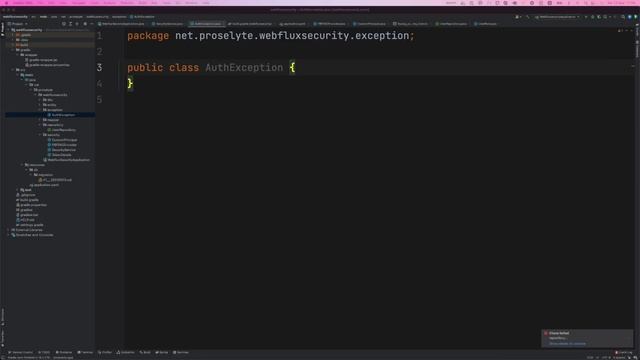Screen dimensions: 640x360
Task: Open settings.gradle file in project tree
Action: click(x=32, y=225)
